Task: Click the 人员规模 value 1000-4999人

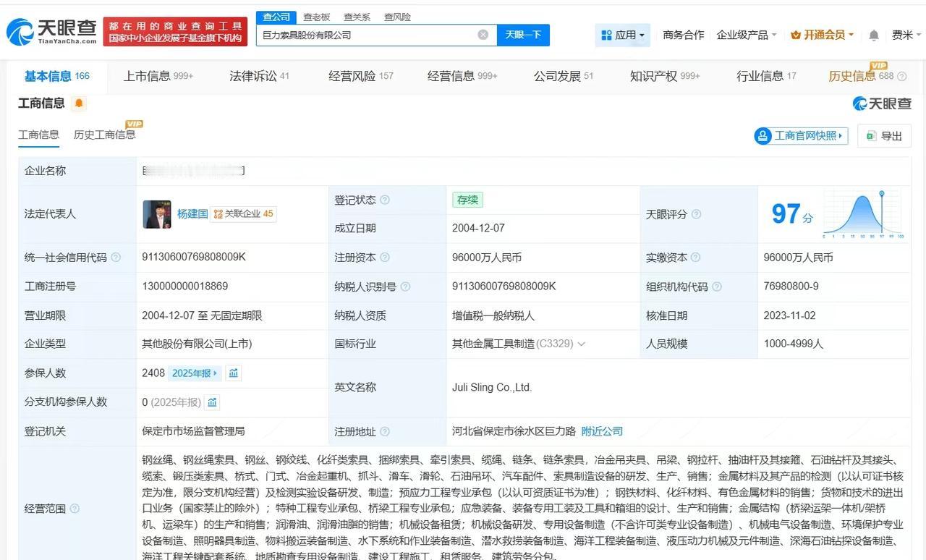Action: (794, 344)
